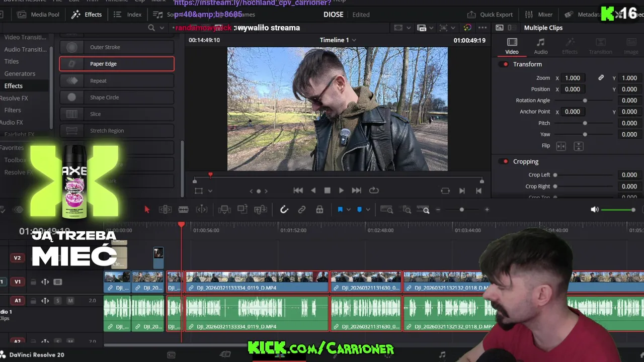Click the timeline zoom minus button
Screen dimensions: 644x362
click(438, 210)
